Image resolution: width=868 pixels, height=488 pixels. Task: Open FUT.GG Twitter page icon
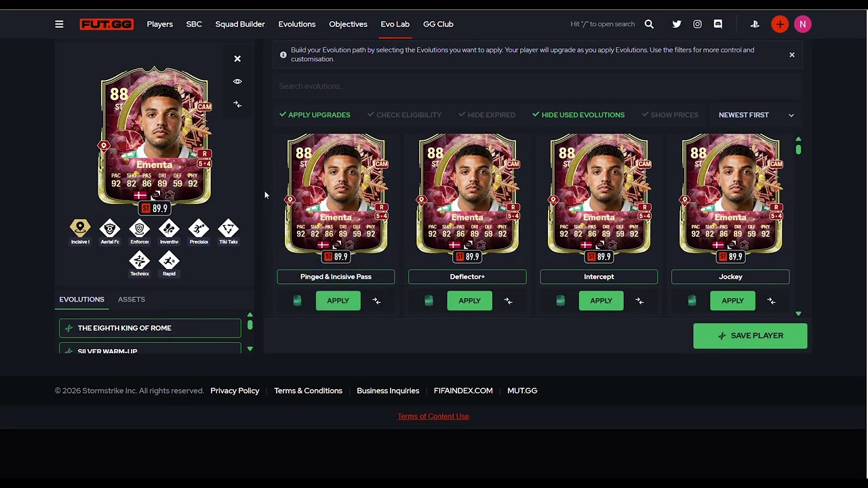[677, 24]
